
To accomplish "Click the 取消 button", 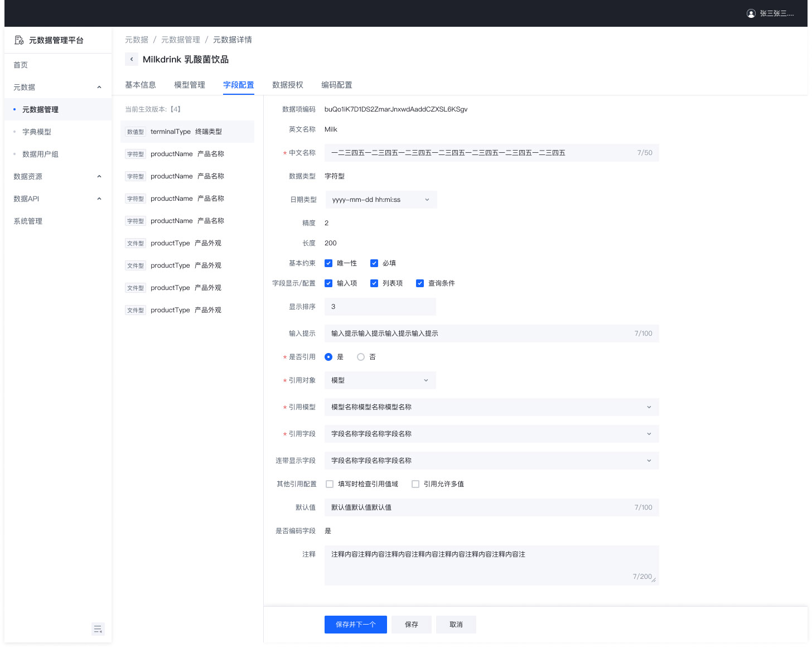I will tap(456, 625).
